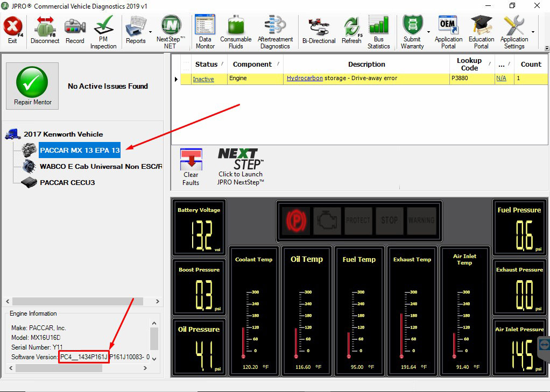This screenshot has width=550, height=392.
Task: Sort by the Description column header
Action: pyautogui.click(x=366, y=64)
